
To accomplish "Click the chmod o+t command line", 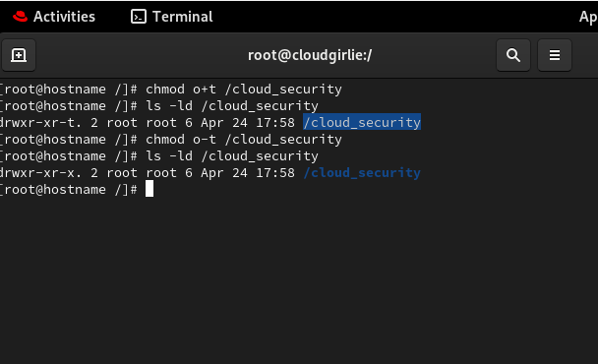I will click(244, 89).
